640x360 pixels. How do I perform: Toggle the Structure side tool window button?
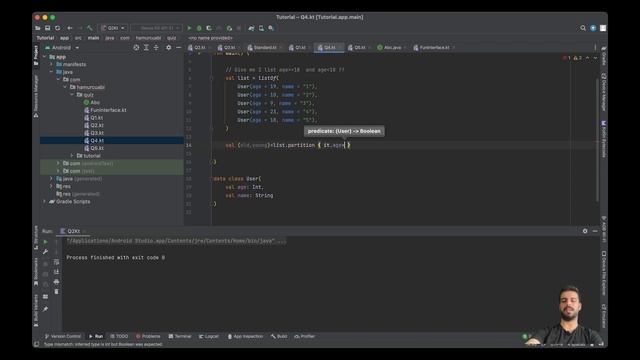pyautogui.click(x=36, y=237)
